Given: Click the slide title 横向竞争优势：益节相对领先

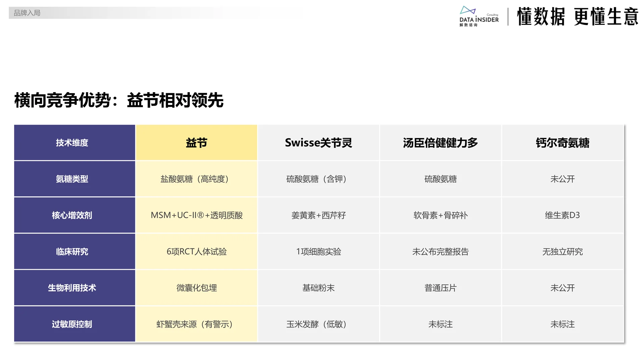Looking at the screenshot, I should (x=119, y=100).
